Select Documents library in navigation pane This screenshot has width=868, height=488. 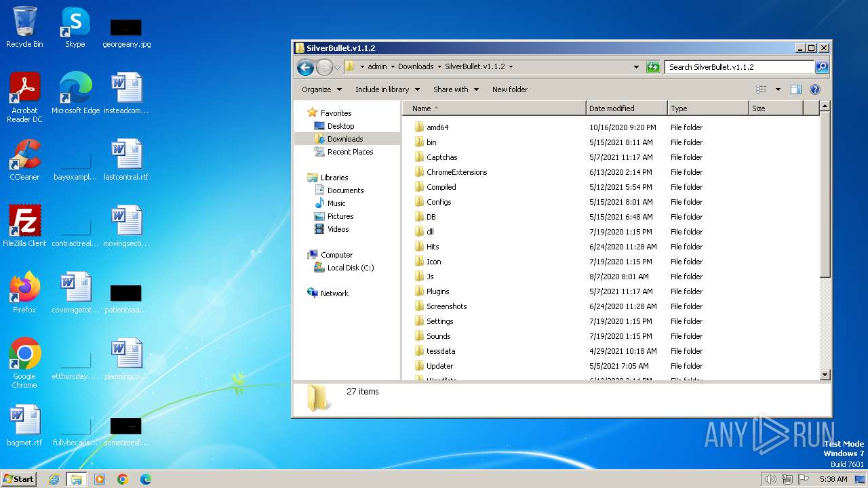(345, 190)
